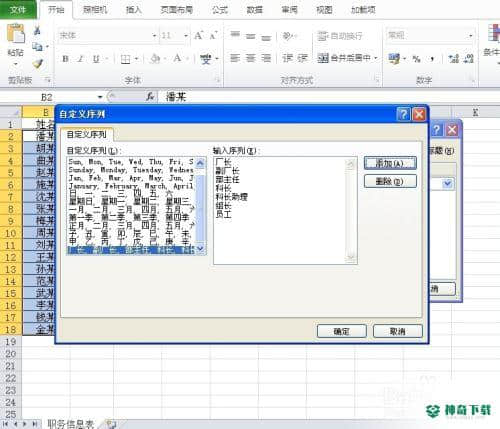Click the insert function fx icon
Image resolution: width=500 pixels, height=429 pixels.
tap(150, 97)
